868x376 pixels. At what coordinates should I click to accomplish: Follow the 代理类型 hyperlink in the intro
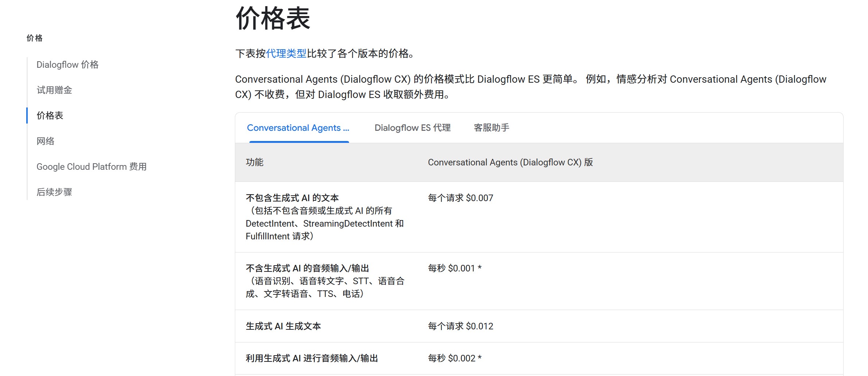pos(286,54)
